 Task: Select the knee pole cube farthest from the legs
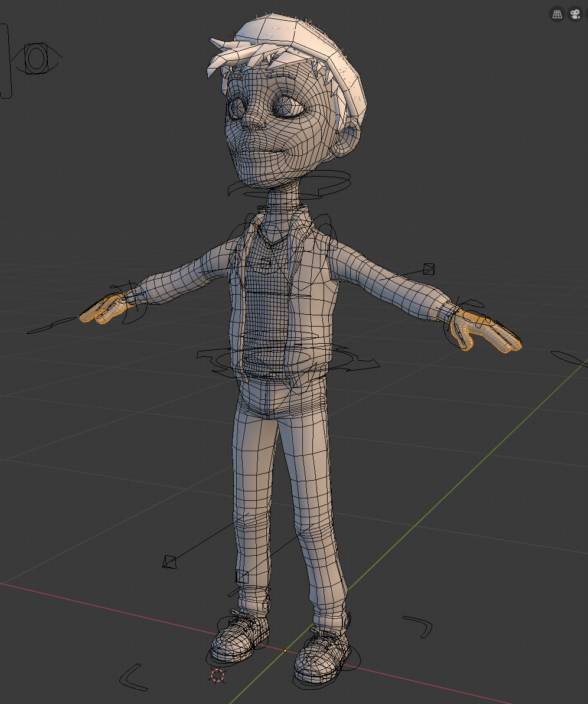point(169,562)
